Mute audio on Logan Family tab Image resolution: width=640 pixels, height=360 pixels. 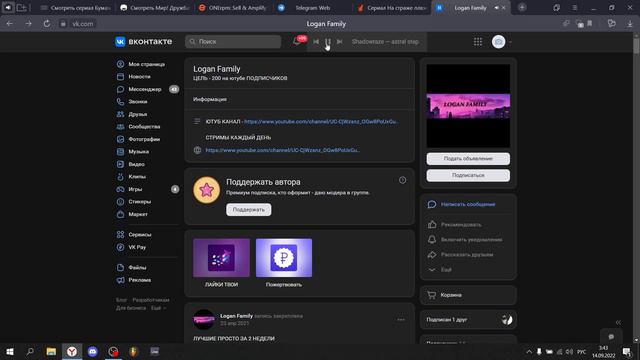click(496, 8)
